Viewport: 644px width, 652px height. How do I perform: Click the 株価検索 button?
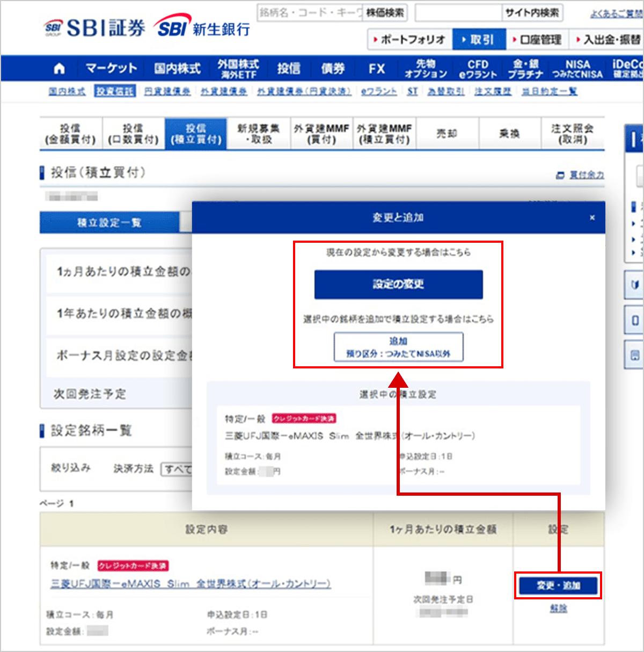385,12
